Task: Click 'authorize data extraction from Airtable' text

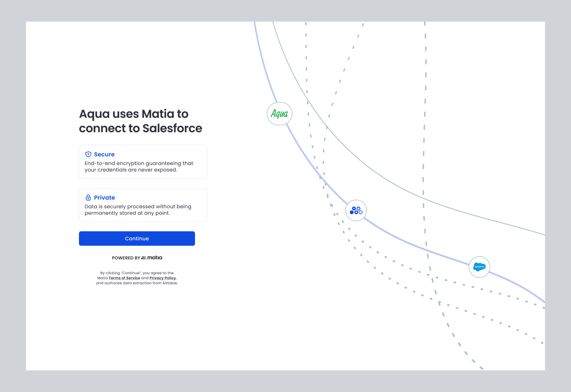Action: [x=141, y=283]
